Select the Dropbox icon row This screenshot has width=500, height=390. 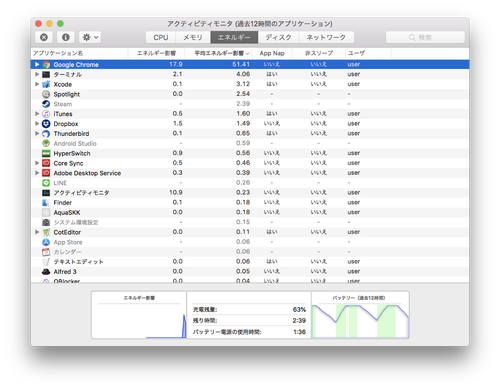(x=46, y=124)
